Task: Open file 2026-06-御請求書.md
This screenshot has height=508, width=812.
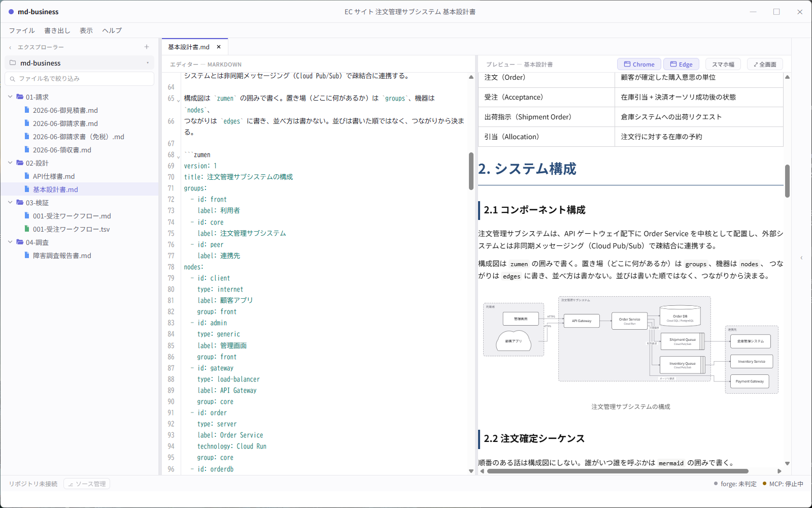Action: pyautogui.click(x=65, y=123)
